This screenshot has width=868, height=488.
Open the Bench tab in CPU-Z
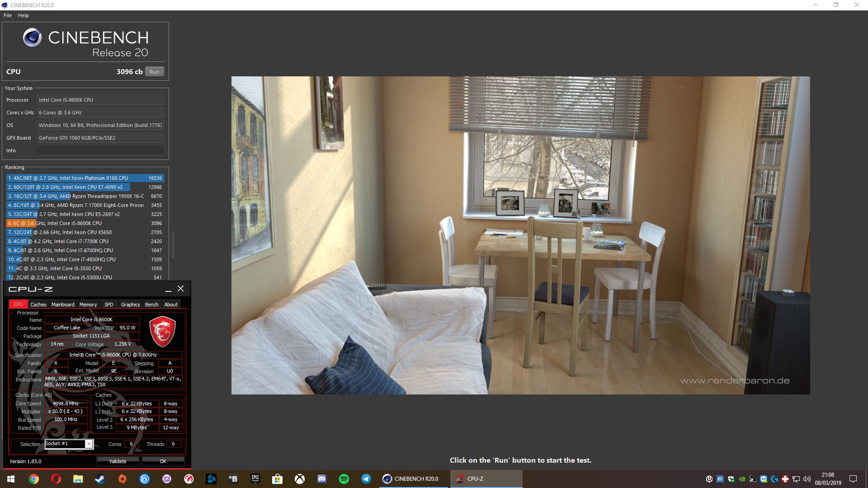click(152, 305)
